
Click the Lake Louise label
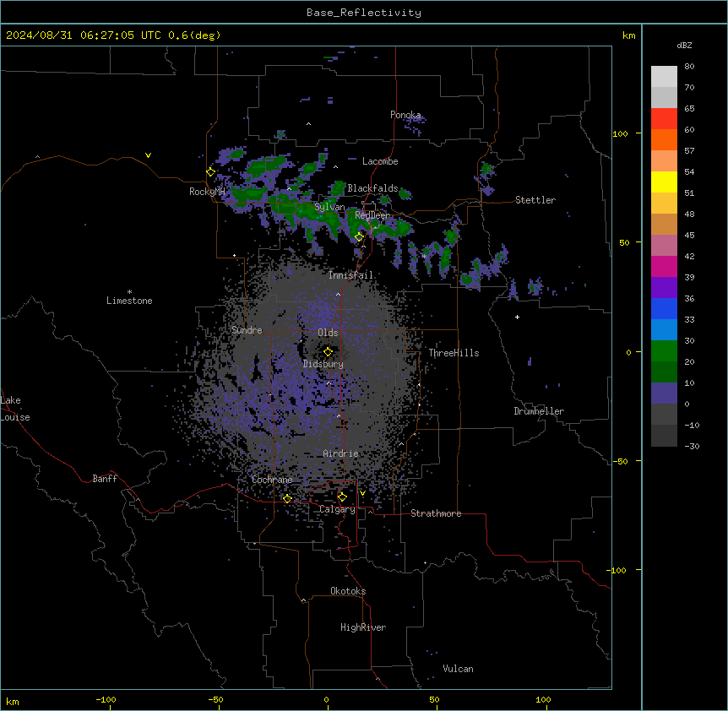pyautogui.click(x=15, y=409)
